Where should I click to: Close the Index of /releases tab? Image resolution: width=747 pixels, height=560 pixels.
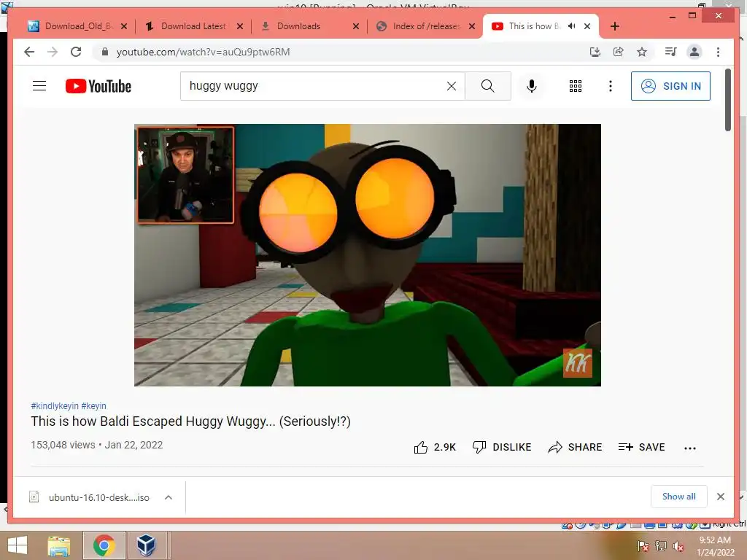pos(472,26)
